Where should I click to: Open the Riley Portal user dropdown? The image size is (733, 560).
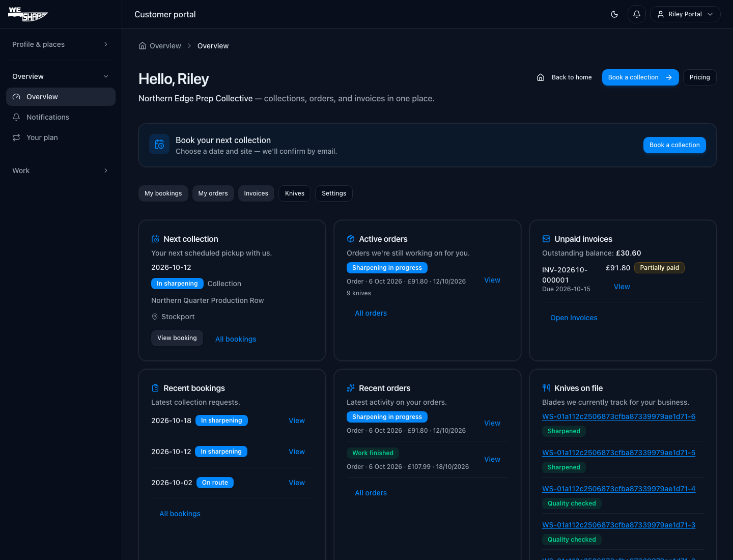[685, 14]
